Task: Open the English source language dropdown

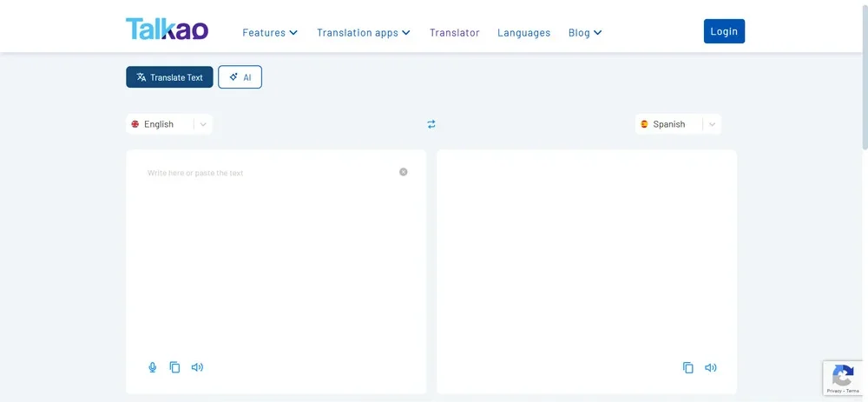Action: 169,124
